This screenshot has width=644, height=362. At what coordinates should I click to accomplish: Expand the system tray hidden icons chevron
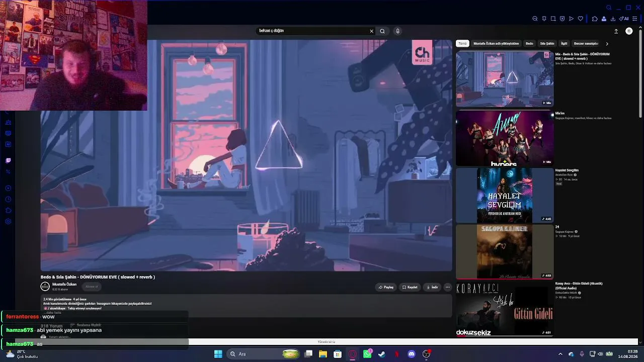click(560, 354)
